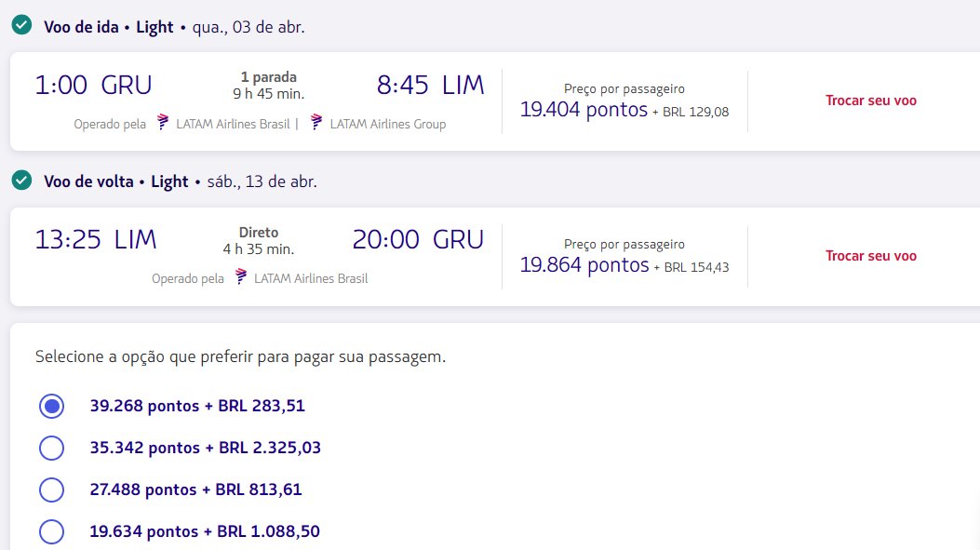
Task: Click Trocar seu voo for outbound flight
Action: pyautogui.click(x=870, y=101)
